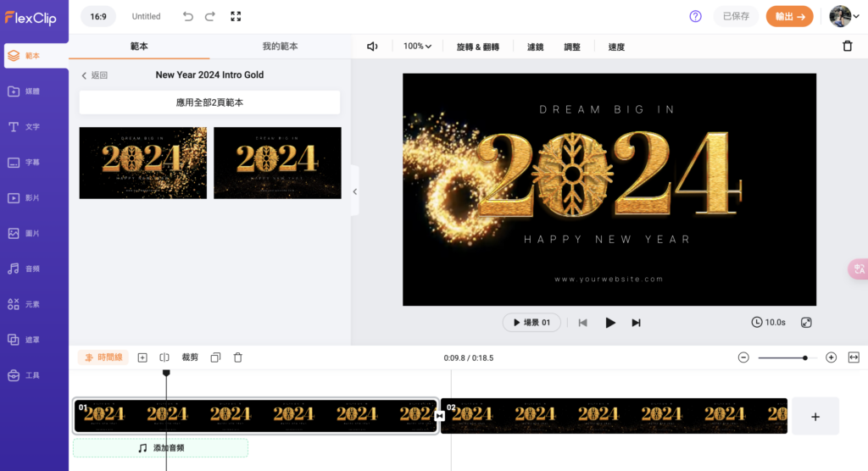Open the 100% volume dropdown
Viewport: 868px width, 471px height.
pos(417,47)
